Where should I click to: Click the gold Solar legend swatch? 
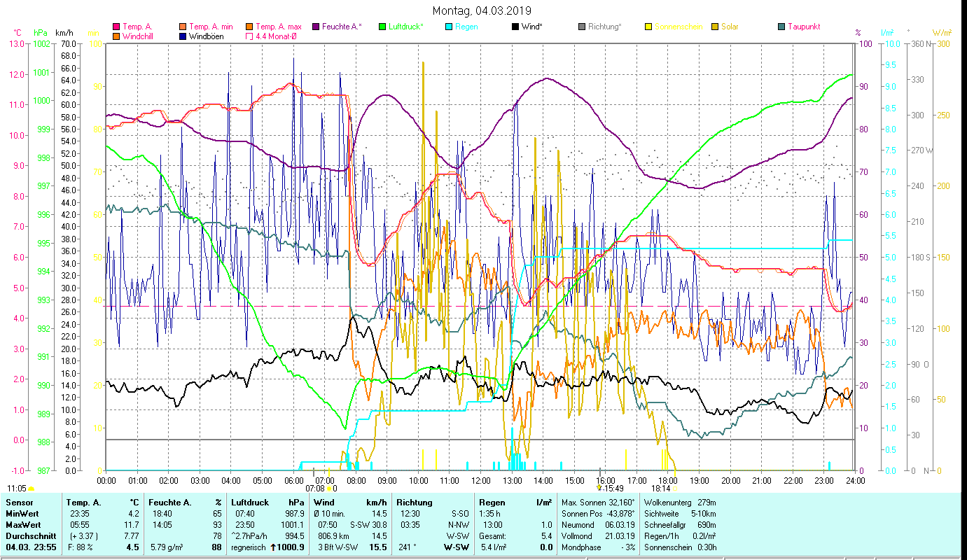click(715, 27)
